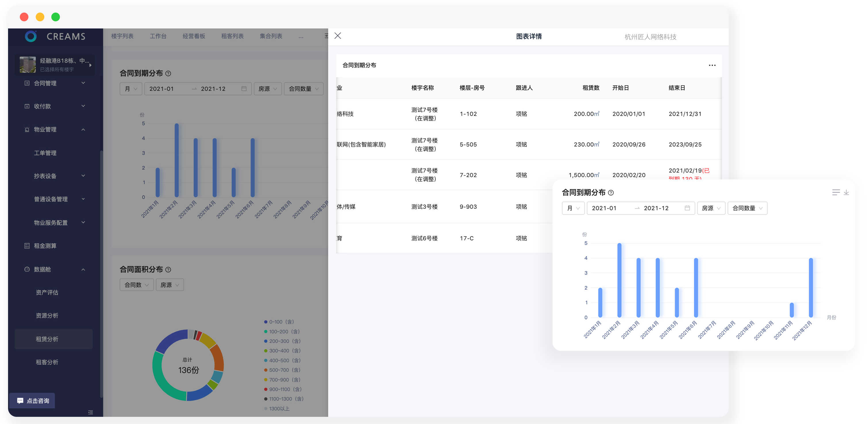Click the 点击咨询 button
Screen dimensions: 868x424
pyautogui.click(x=32, y=400)
